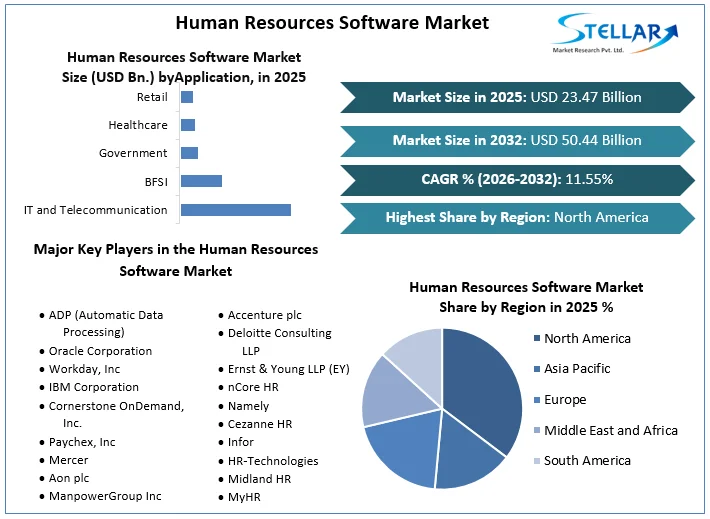The image size is (710, 519).
Task: Click IBM Corporation in the players list
Action: (x=90, y=387)
